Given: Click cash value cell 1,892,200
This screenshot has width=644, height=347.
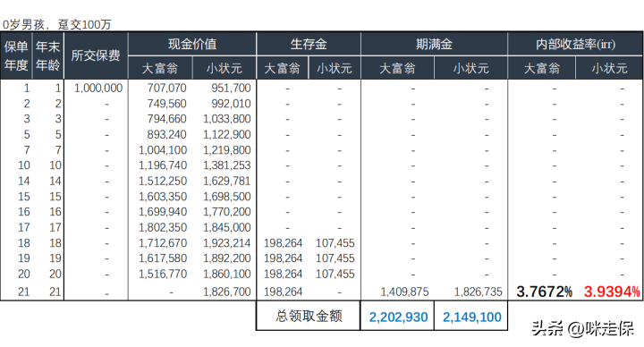Looking at the screenshot, I should point(227,258).
